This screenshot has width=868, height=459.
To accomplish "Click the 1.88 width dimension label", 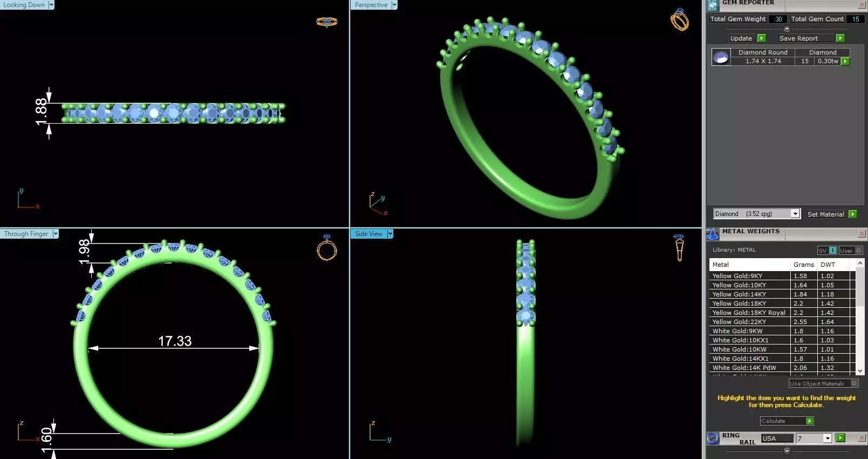I will pos(41,112).
